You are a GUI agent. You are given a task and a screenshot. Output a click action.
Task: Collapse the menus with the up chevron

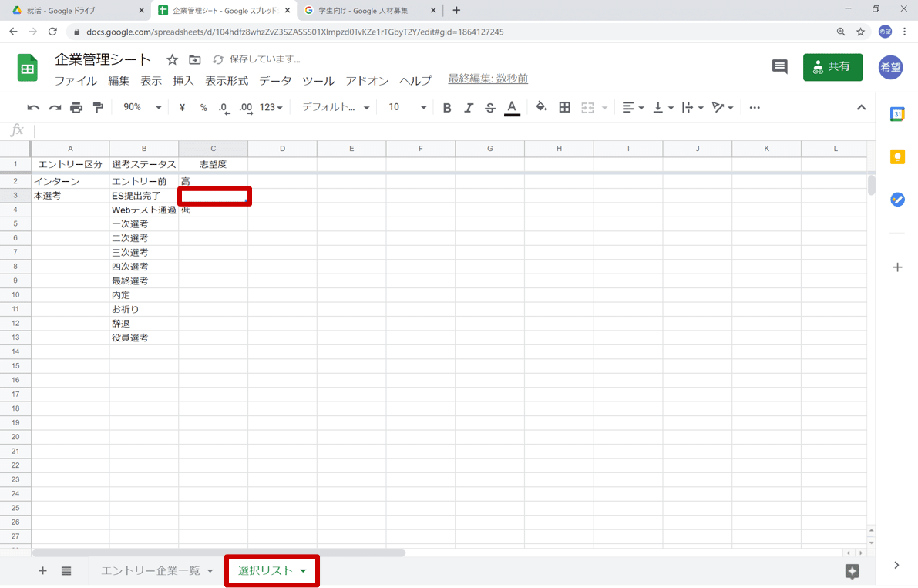pos(861,108)
